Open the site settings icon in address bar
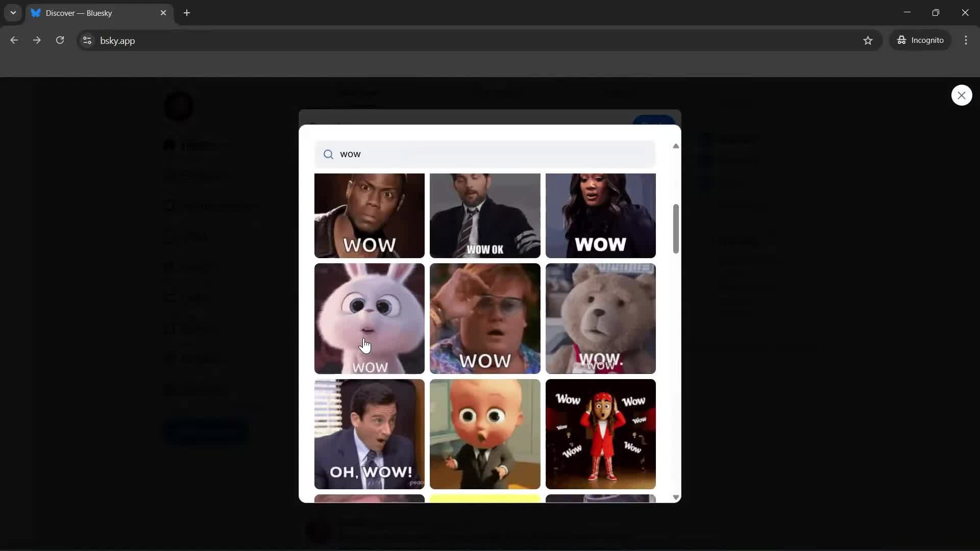 pyautogui.click(x=87, y=40)
